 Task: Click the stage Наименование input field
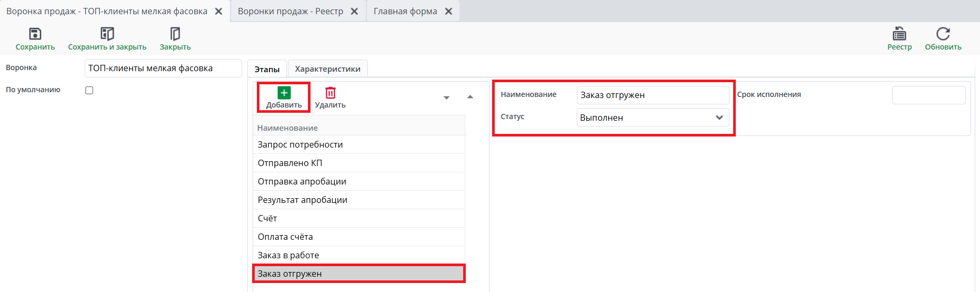coord(653,95)
